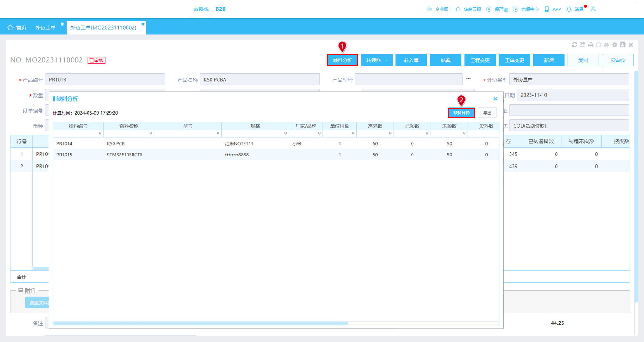Click the APP phone icon
Screen dimensions: 644x342
(546, 9)
